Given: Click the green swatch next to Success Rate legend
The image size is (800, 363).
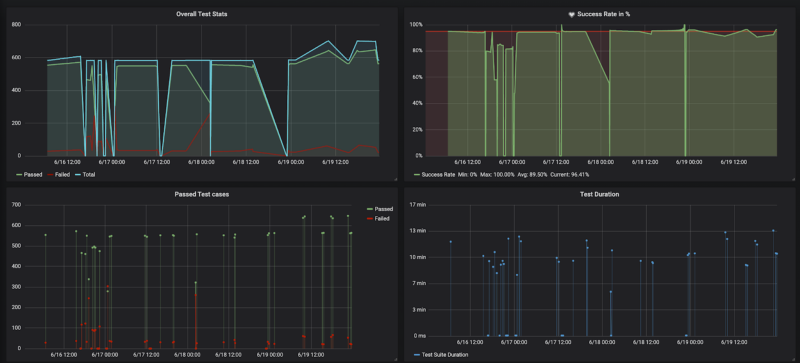Looking at the screenshot, I should 417,175.
